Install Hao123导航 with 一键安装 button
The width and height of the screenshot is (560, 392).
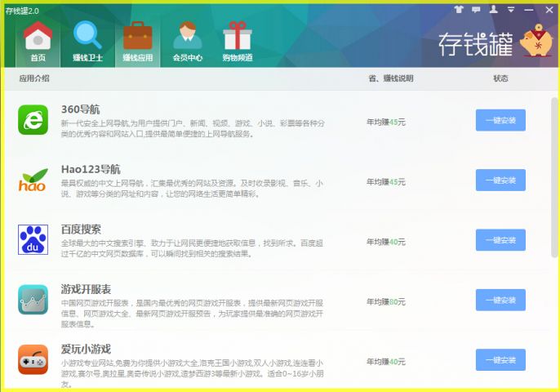[500, 180]
